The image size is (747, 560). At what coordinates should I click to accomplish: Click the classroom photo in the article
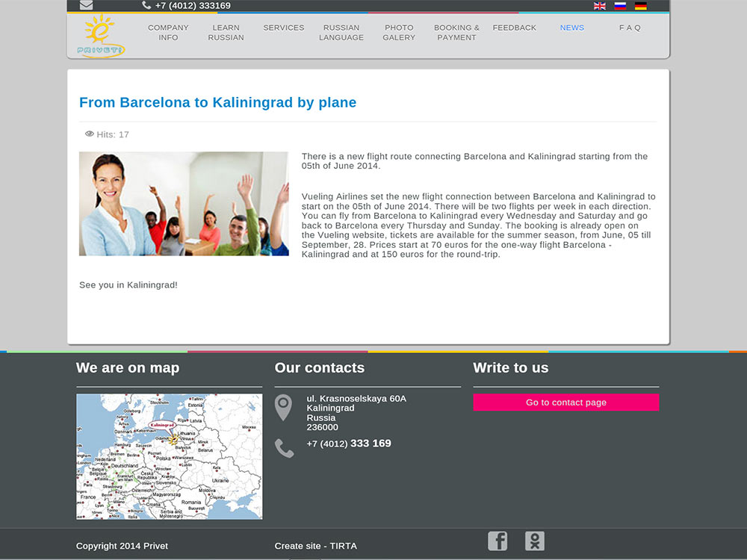184,204
